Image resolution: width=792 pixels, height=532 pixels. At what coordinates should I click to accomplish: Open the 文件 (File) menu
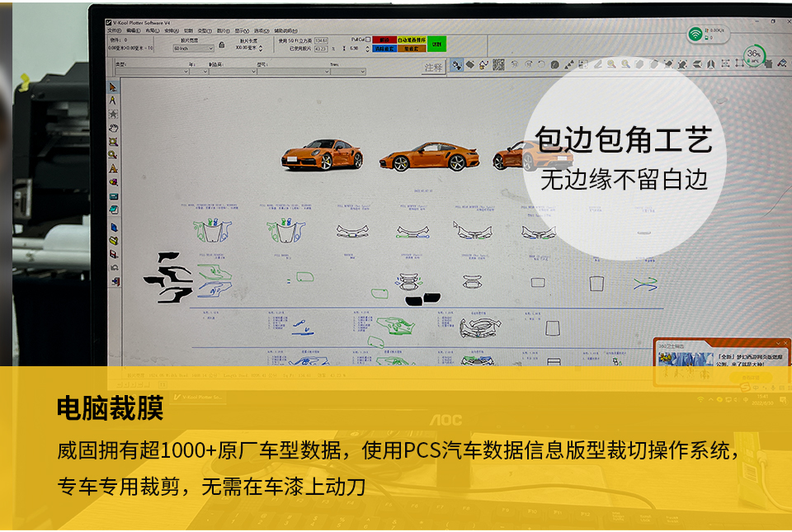click(114, 30)
